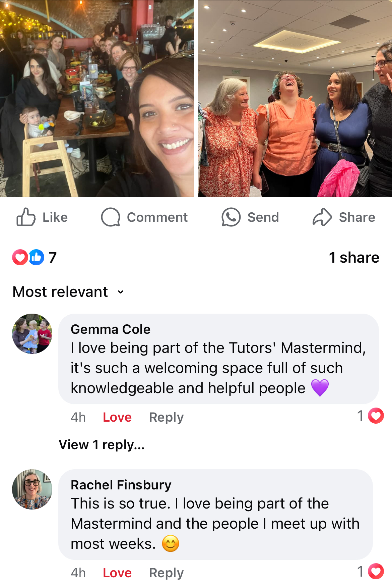Screen dimensions: 392x584
Task: Open the Most relevant sorting dropdown
Action: coord(69,292)
